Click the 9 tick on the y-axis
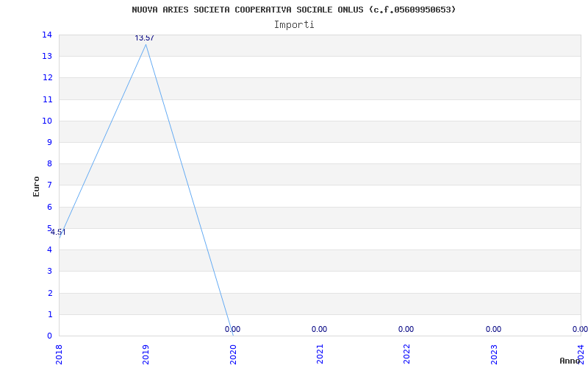This screenshot has width=588, height=368. coord(49,142)
